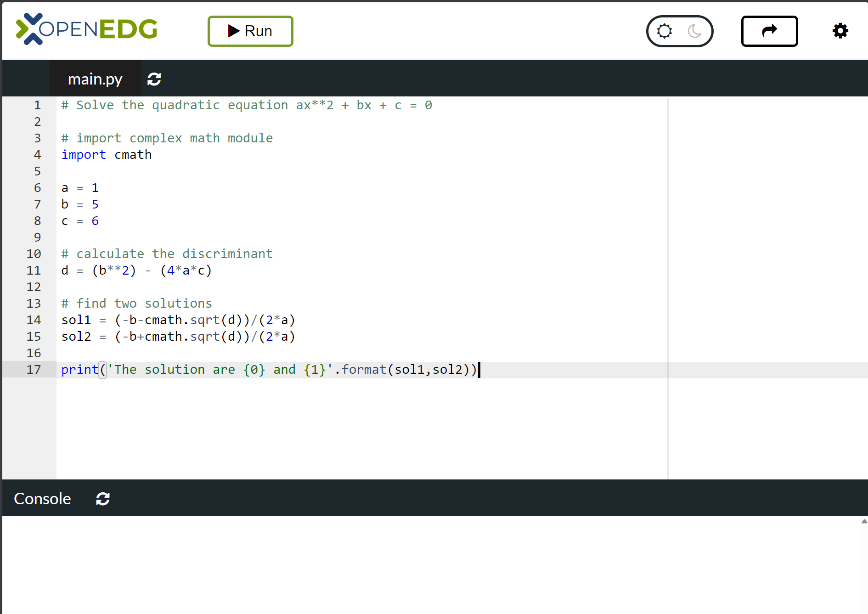Screen dimensions: 868x614
Task: Click the console scrollbar up arrow
Action: 864,521
